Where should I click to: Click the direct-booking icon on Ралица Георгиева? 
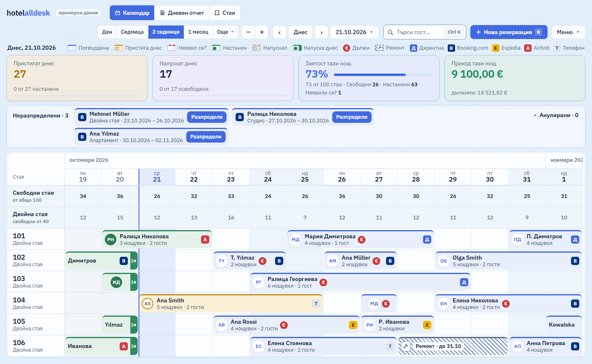pos(464,282)
